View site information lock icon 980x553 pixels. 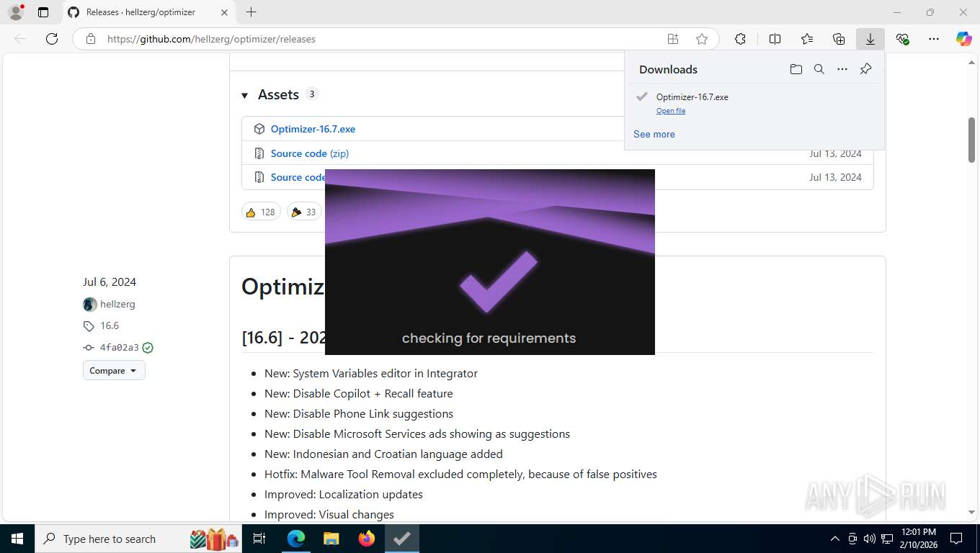point(91,39)
